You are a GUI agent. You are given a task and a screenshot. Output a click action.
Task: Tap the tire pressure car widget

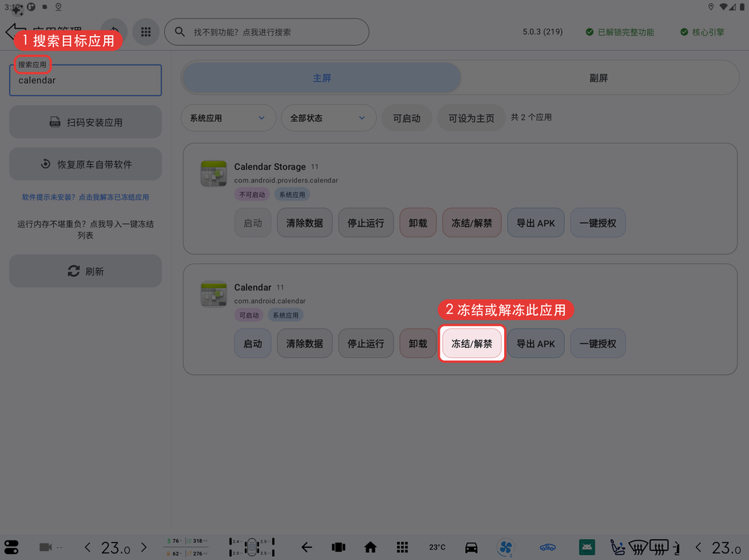coord(252,547)
